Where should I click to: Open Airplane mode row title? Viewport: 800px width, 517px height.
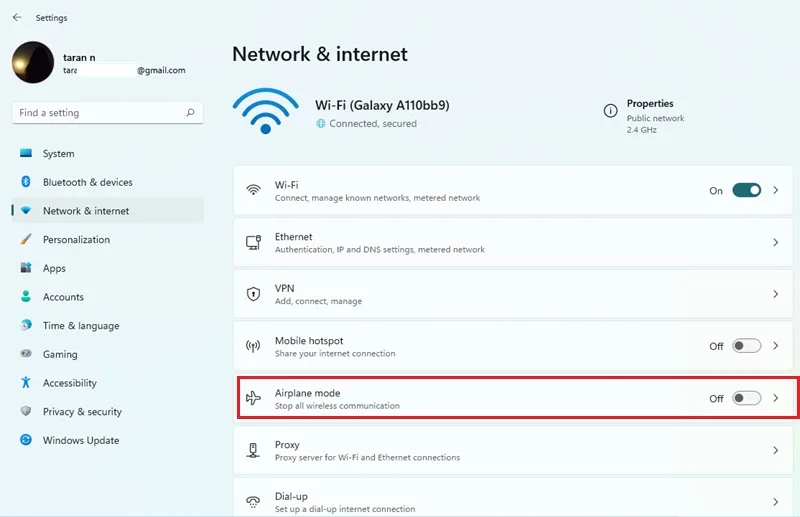click(308, 393)
